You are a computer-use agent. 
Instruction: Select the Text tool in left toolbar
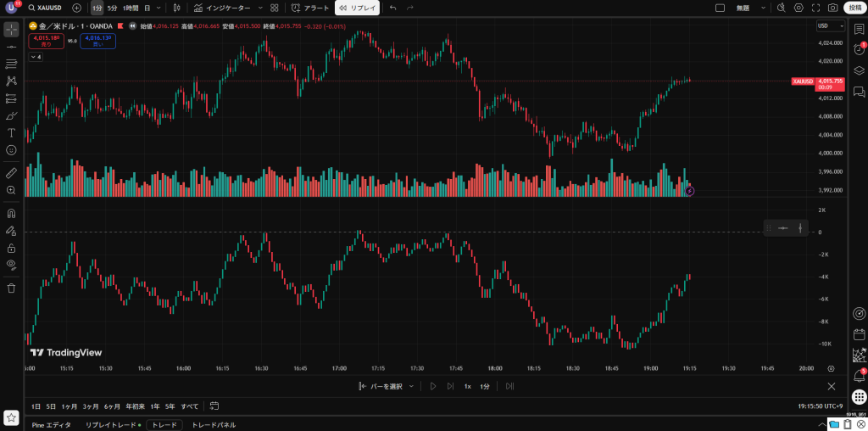tap(11, 132)
